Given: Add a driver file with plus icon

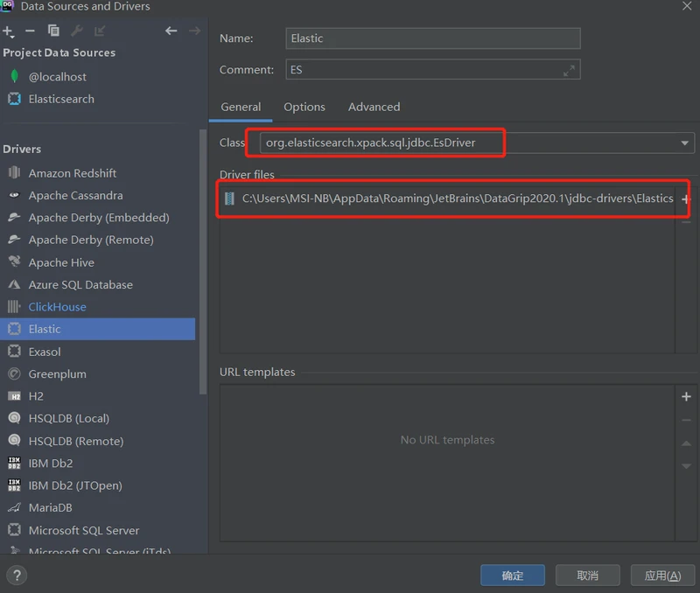Looking at the screenshot, I should pos(686,199).
